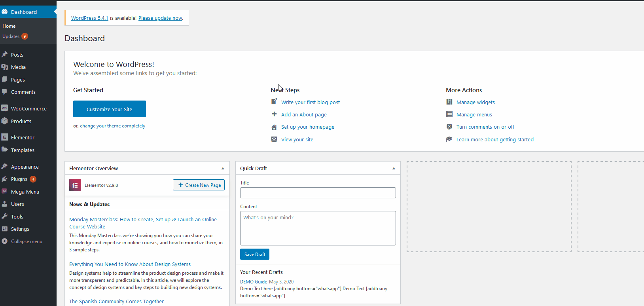This screenshot has height=306, width=644.
Task: Click the Products box icon
Action: click(5, 121)
